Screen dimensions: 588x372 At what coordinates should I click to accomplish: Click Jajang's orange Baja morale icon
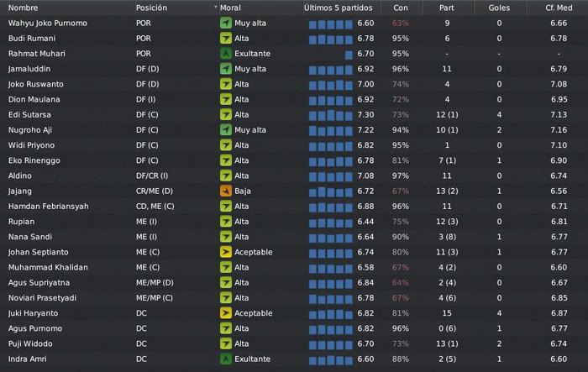pyautogui.click(x=226, y=191)
